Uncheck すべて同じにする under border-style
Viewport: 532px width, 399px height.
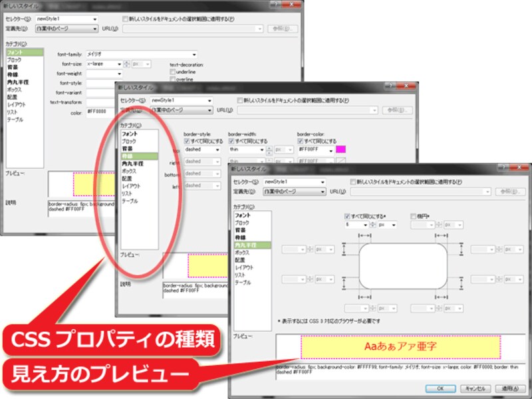click(189, 140)
